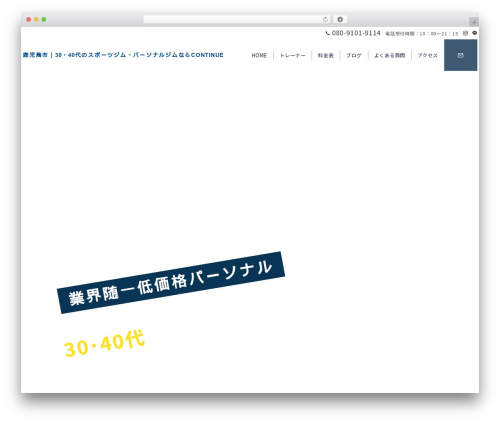Open the アクセス menu item
Screen dimensions: 500x423
point(428,56)
